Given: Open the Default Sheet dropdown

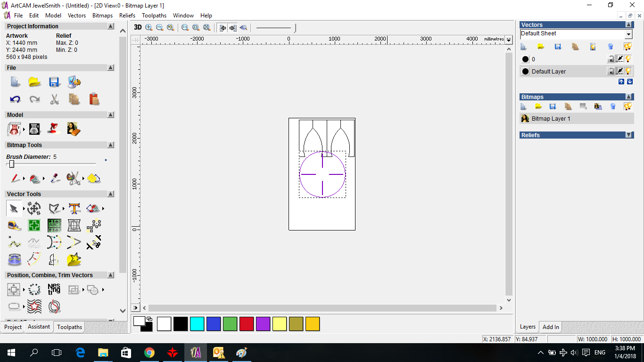Looking at the screenshot, I should 628,34.
